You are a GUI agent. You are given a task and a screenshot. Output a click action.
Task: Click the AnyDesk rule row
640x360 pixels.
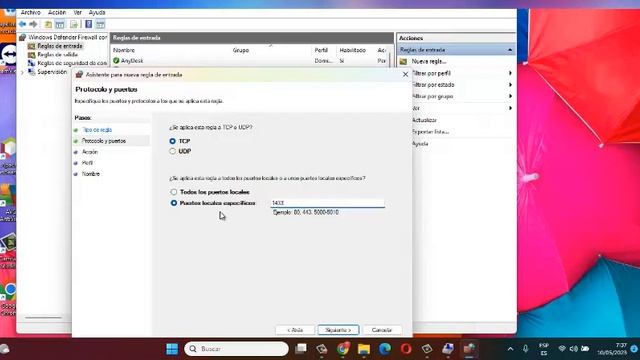250,61
